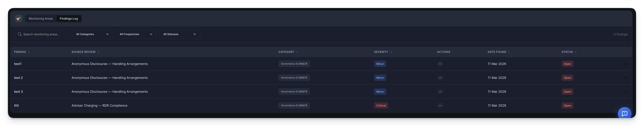Click Anonymous Disclosures source review in test 3 row
This screenshot has height=126, width=644.
(110, 92)
